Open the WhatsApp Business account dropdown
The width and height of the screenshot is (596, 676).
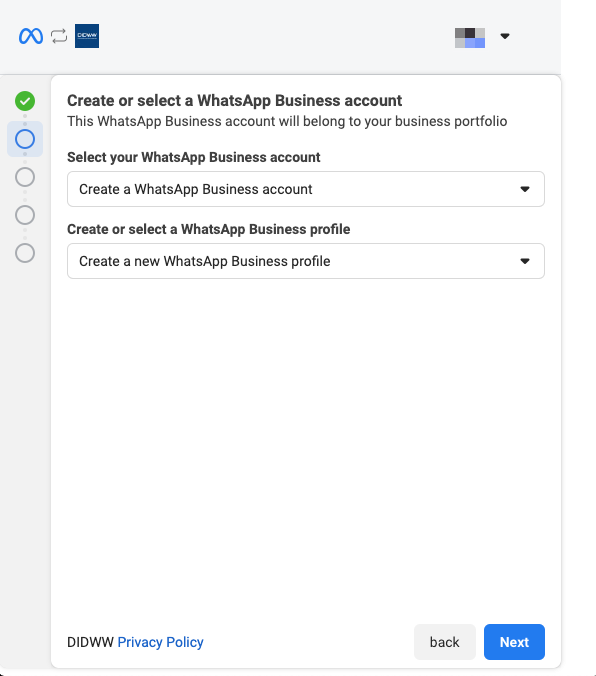coord(306,189)
